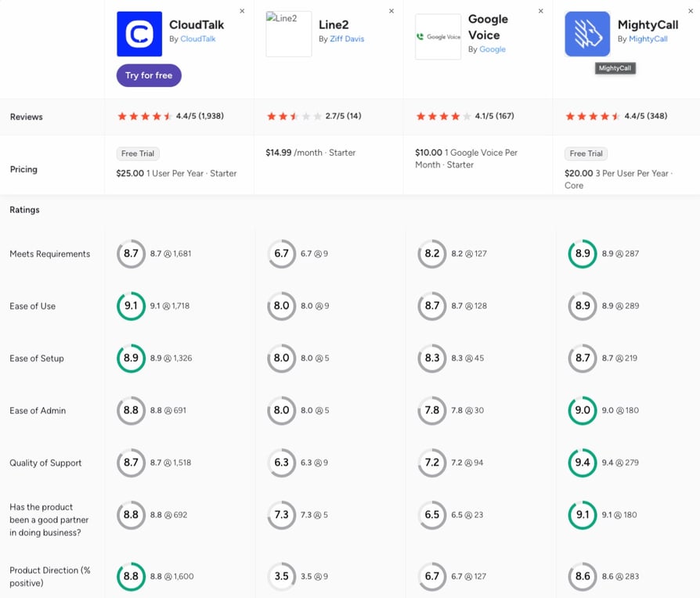Click the MightyCall logo image
Screen dimensions: 700x598
pos(587,34)
